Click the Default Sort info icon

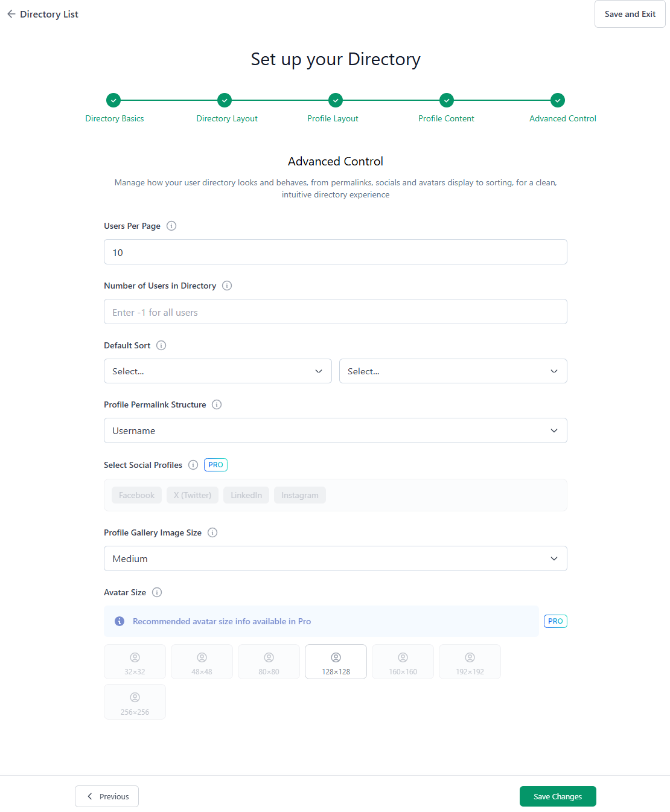[161, 345]
